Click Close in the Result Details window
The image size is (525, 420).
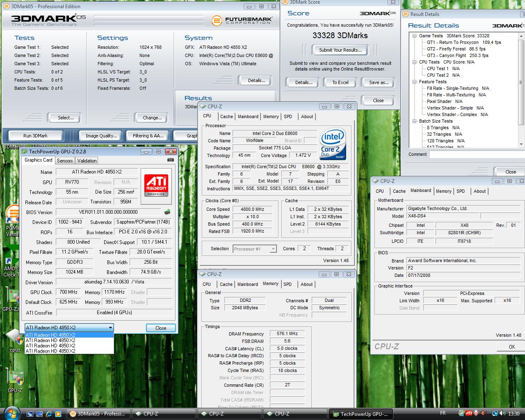coord(510,172)
